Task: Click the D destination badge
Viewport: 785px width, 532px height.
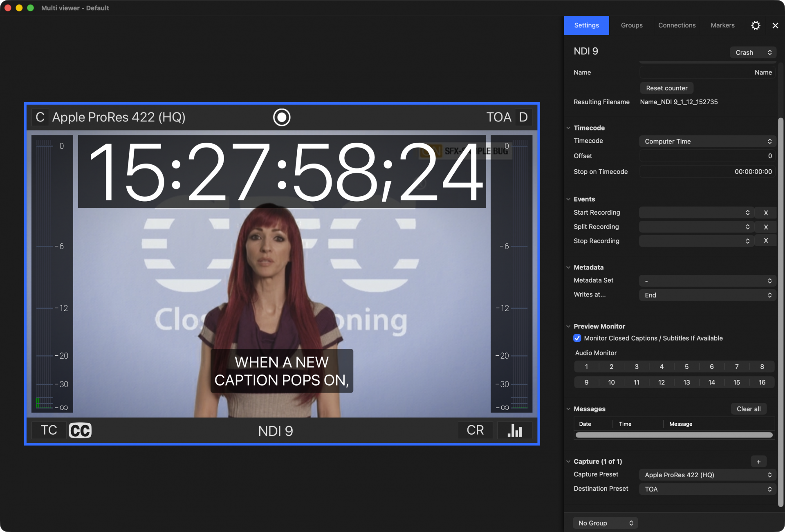Action: tap(523, 117)
